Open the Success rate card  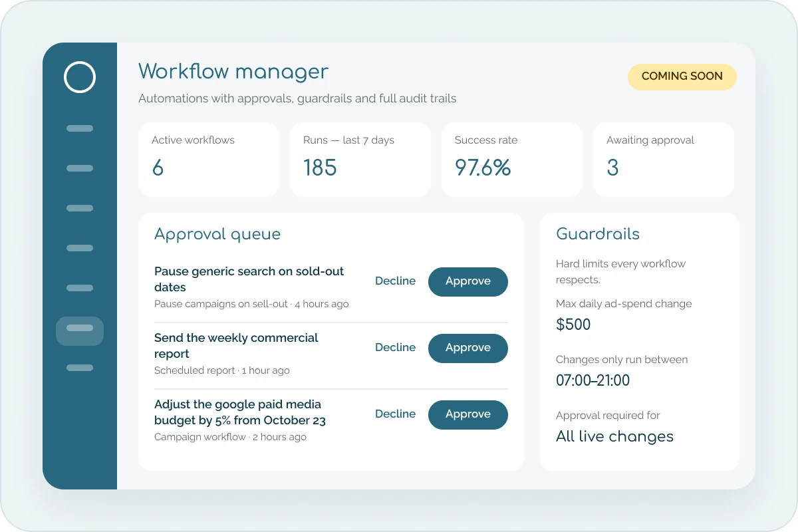click(x=512, y=160)
